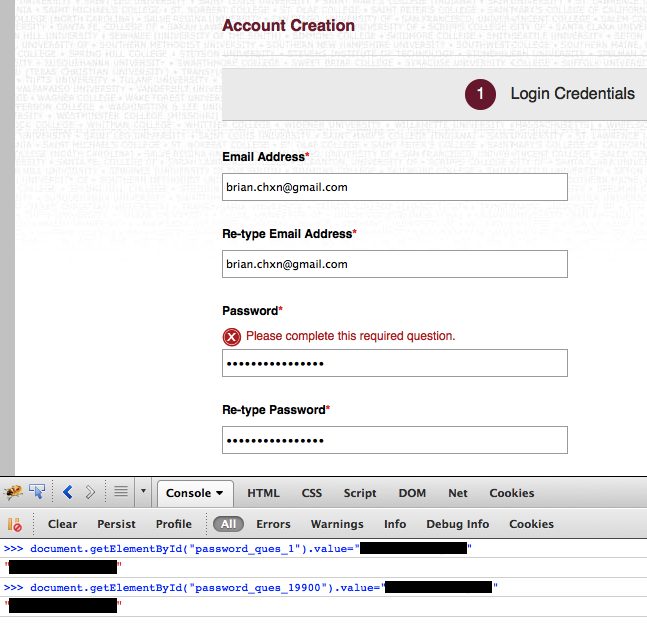
Task: Toggle break on all errors icon
Action: pyautogui.click(x=15, y=524)
